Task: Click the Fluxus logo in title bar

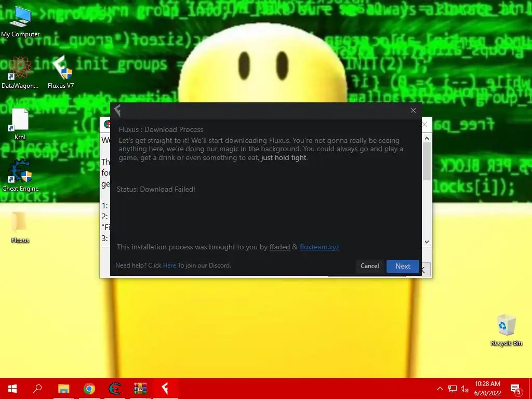Action: [x=117, y=111]
